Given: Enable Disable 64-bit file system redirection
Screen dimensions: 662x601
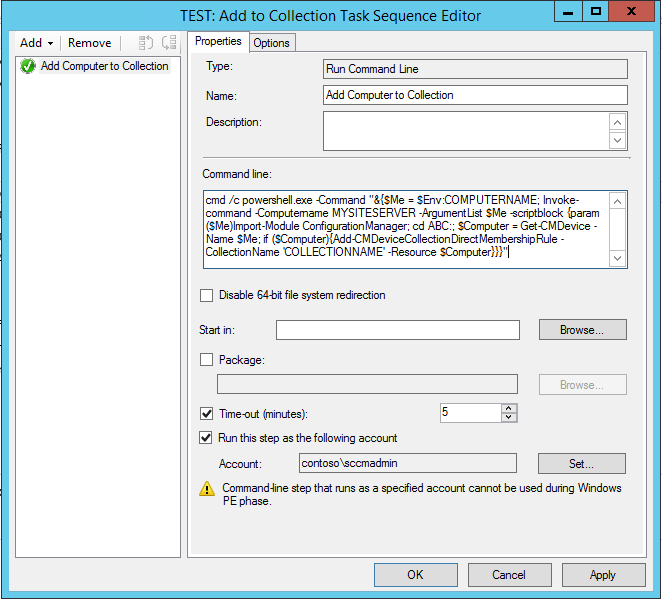Looking at the screenshot, I should click(x=207, y=295).
